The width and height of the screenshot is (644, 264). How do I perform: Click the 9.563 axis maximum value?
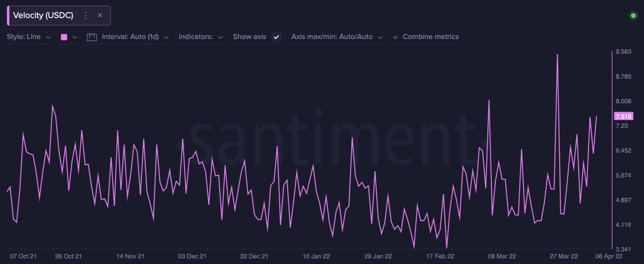tap(623, 52)
